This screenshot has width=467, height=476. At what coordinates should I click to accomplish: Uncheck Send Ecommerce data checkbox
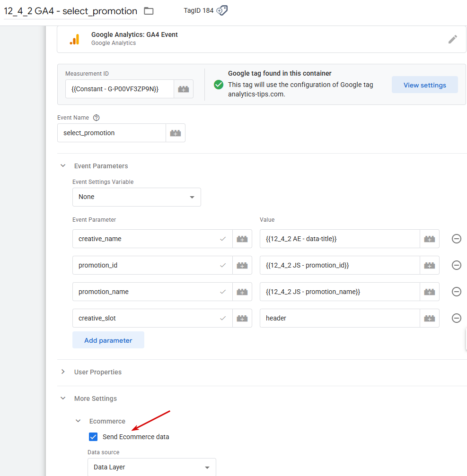point(93,437)
